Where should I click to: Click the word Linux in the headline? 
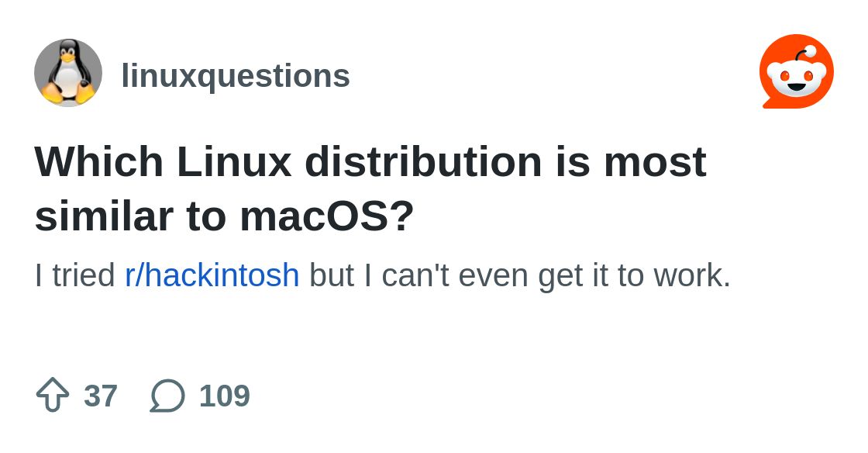(x=234, y=161)
